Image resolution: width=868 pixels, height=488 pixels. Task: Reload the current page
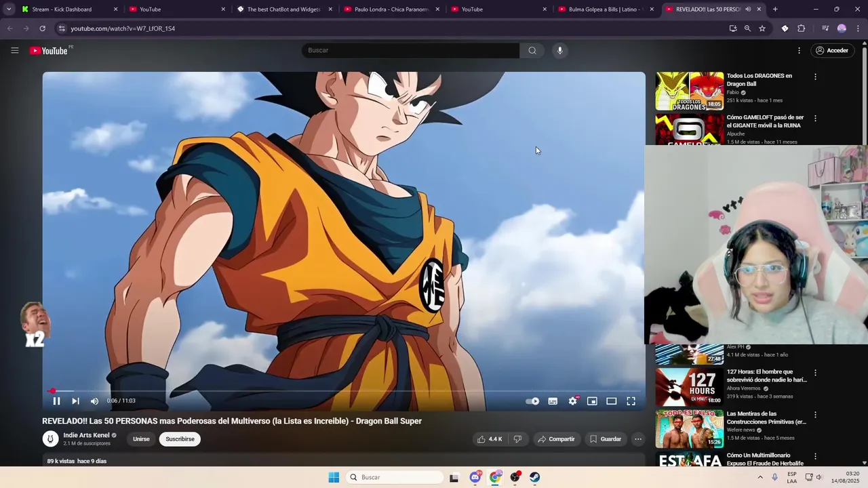pyautogui.click(x=42, y=28)
